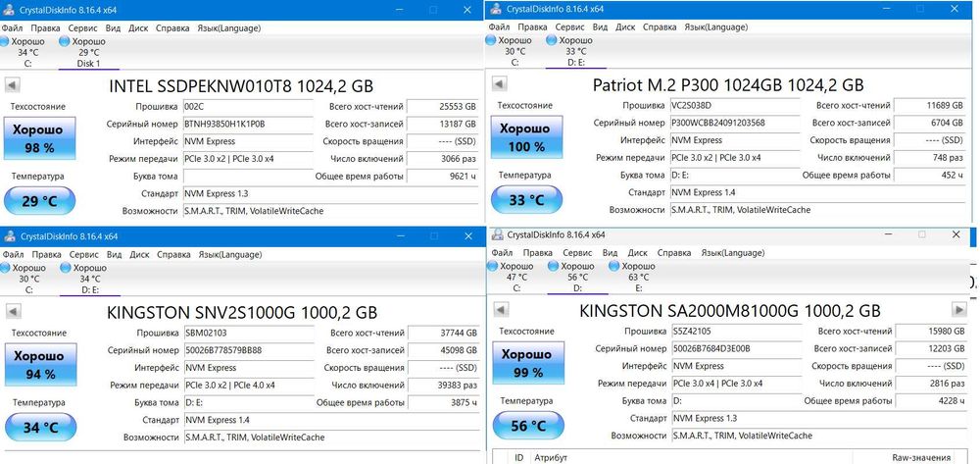Open Язык(Language) menu in Patriot window
Image resolution: width=980 pixels, height=464 pixels.
(715, 26)
